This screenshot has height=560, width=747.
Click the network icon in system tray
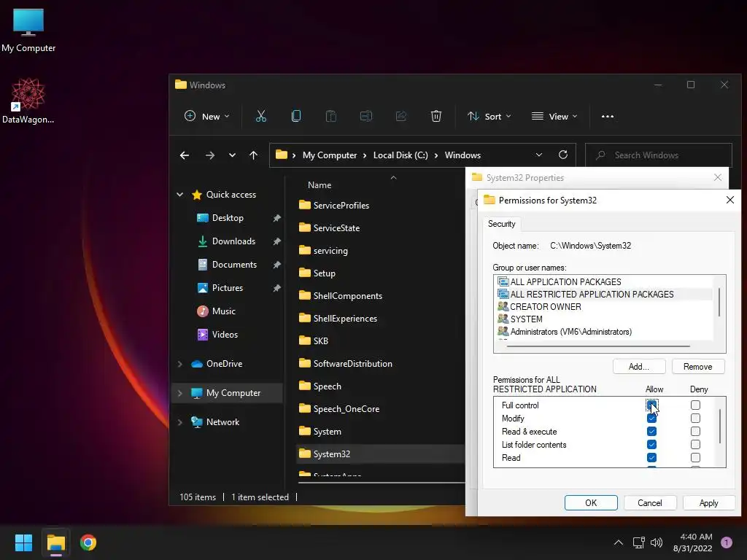tap(638, 542)
